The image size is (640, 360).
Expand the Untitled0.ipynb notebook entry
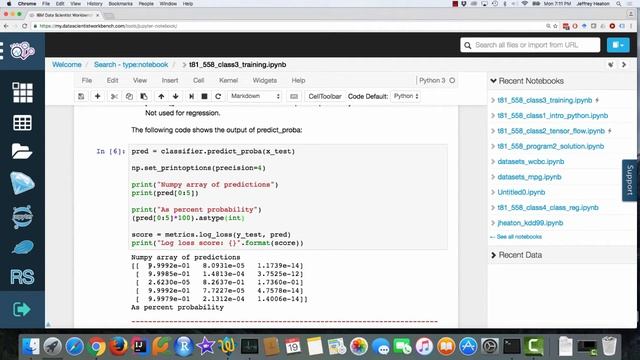click(493, 192)
